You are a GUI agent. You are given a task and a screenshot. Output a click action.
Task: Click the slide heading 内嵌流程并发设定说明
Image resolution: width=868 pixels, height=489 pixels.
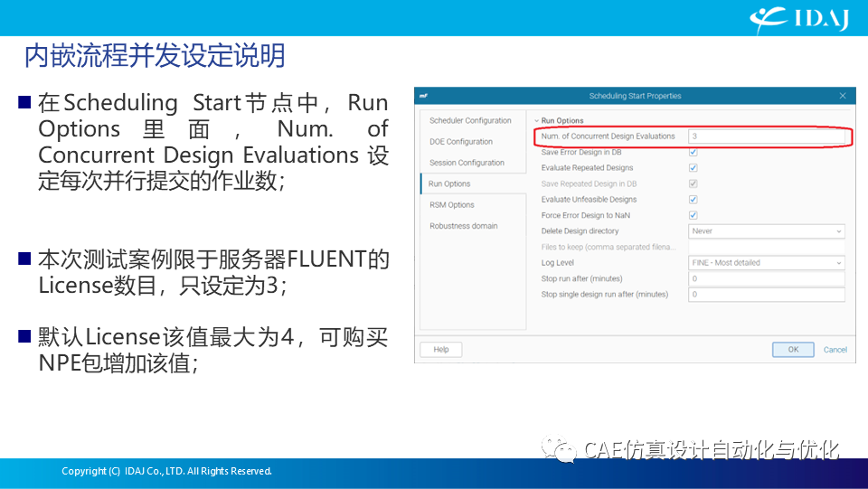155,56
